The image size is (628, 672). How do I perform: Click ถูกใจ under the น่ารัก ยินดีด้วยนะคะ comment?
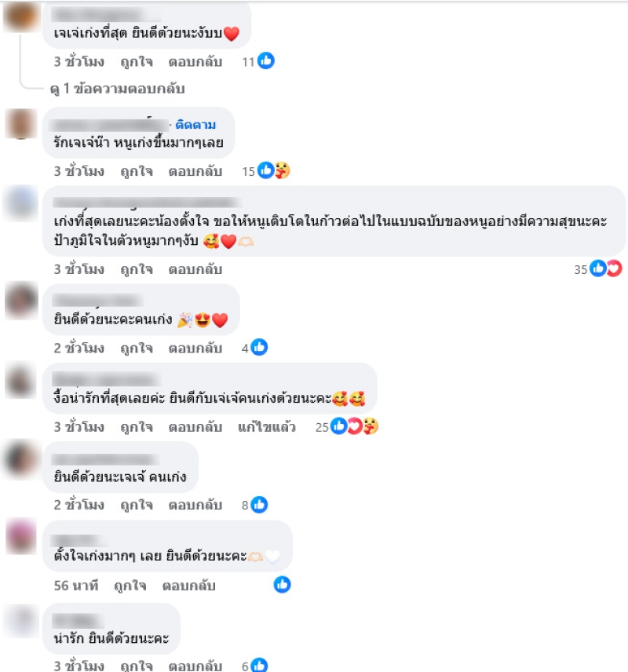(137, 666)
